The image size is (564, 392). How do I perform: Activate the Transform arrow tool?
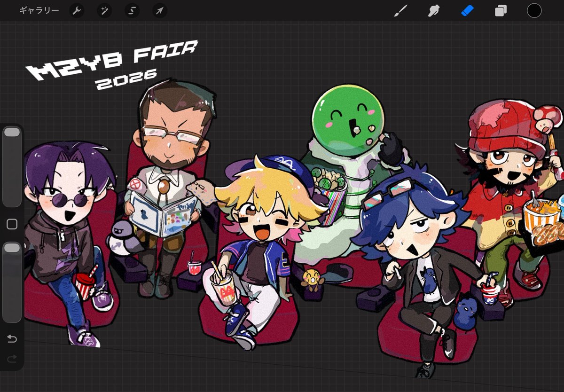160,10
